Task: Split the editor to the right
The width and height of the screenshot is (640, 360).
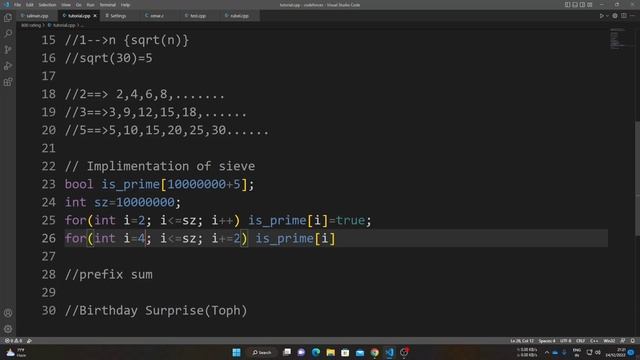Action: [x=624, y=16]
